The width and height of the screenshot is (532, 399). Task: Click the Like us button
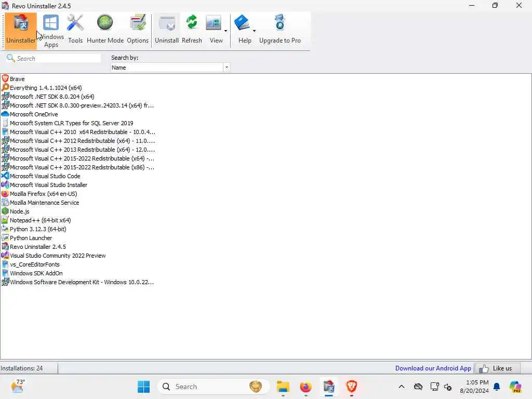coord(497,368)
